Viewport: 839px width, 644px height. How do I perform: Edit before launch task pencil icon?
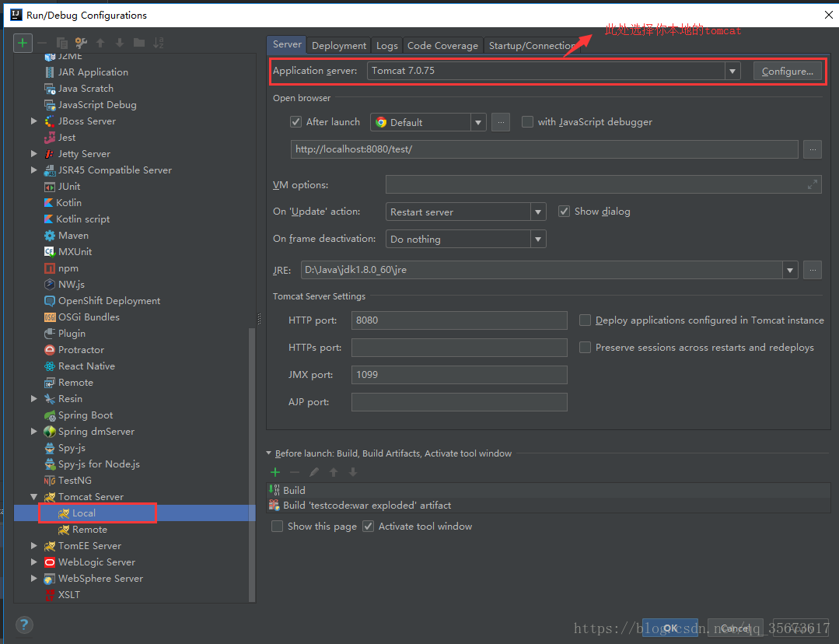click(x=314, y=472)
